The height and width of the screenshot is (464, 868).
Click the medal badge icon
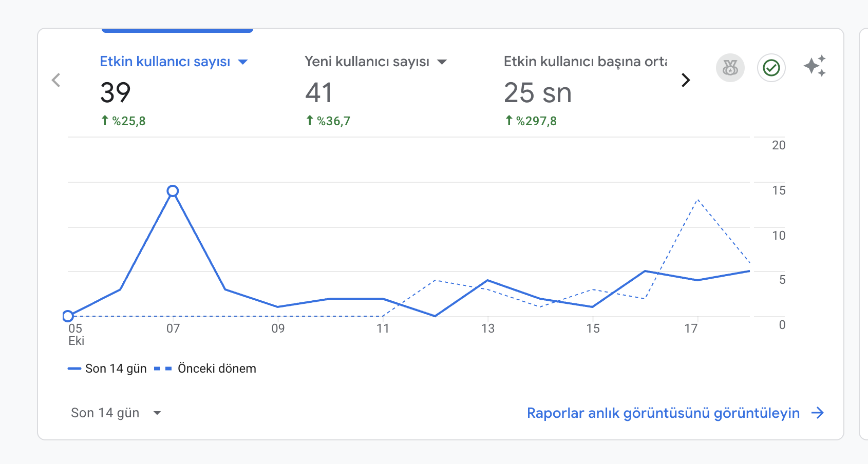[730, 68]
